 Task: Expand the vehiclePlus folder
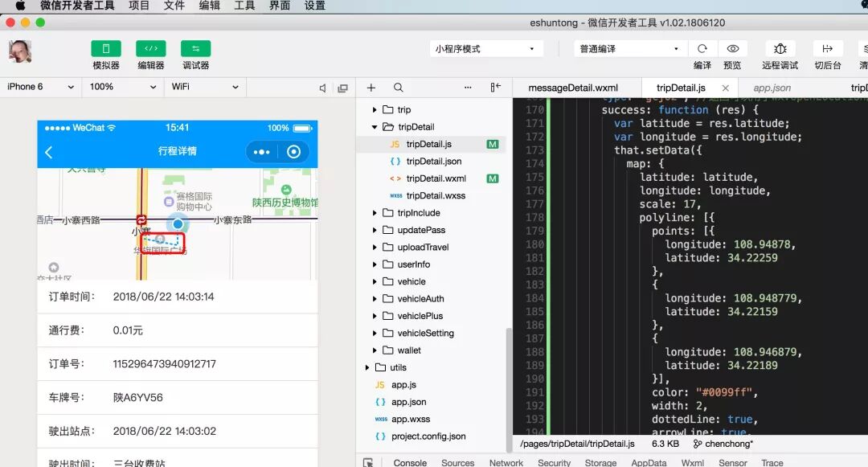(375, 315)
